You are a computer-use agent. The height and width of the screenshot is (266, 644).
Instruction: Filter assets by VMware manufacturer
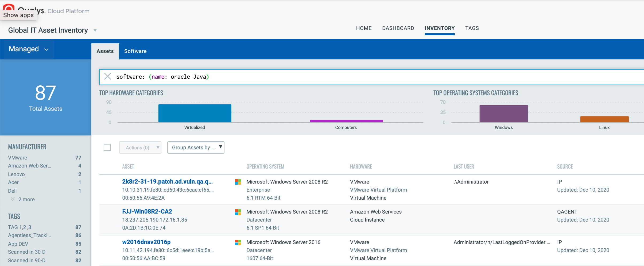18,157
